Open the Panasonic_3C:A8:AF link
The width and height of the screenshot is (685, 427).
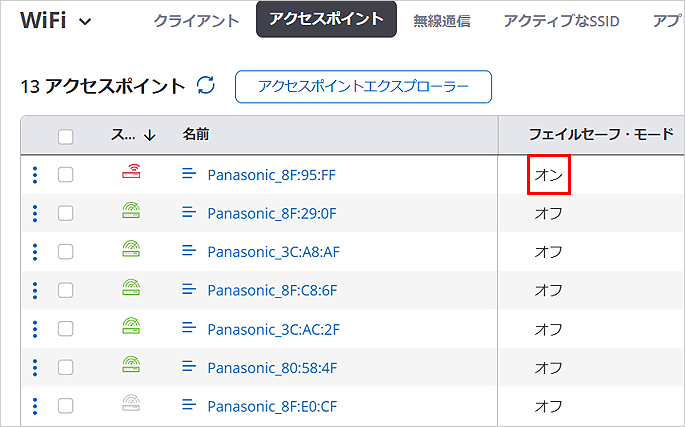273,252
